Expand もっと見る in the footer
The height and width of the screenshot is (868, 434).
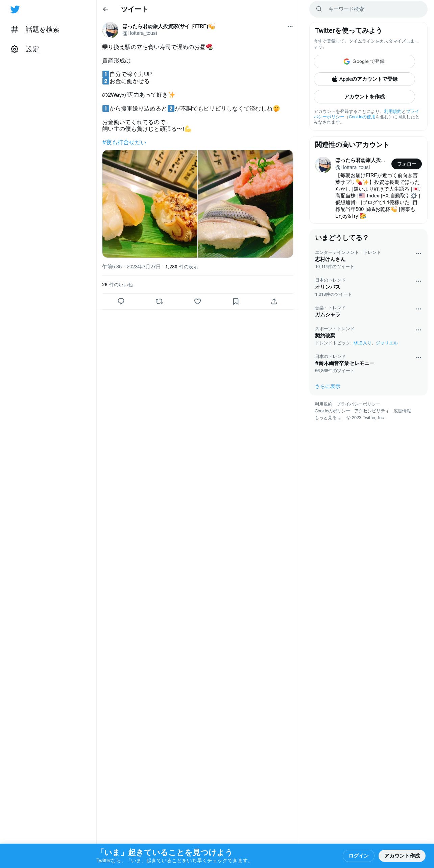pyautogui.click(x=328, y=418)
